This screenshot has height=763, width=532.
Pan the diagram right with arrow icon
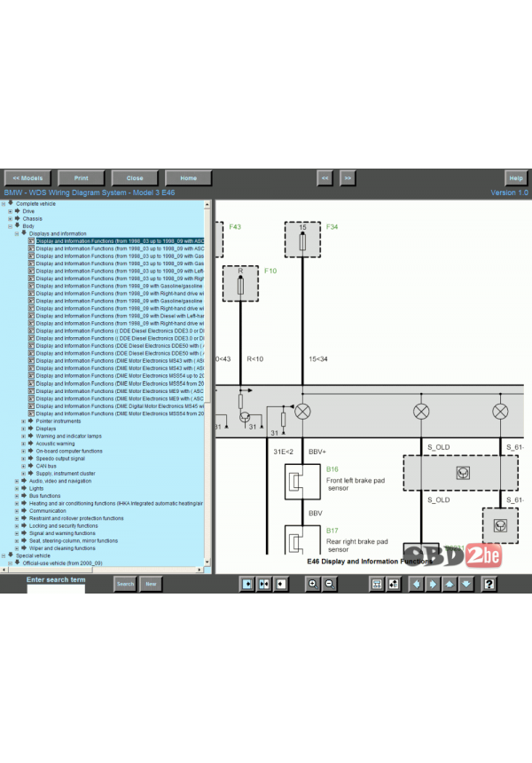click(x=433, y=584)
